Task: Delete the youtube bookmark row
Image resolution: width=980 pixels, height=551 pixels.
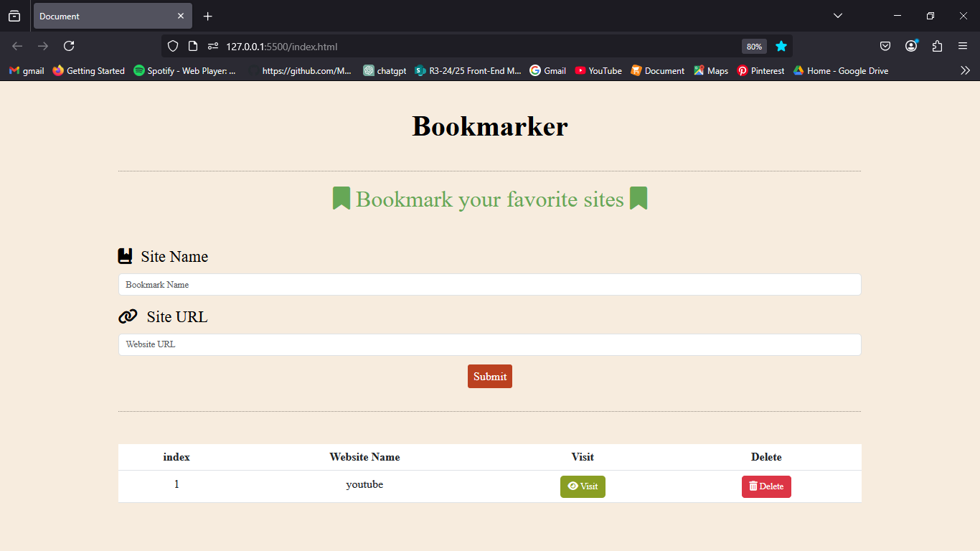Action: [x=766, y=486]
